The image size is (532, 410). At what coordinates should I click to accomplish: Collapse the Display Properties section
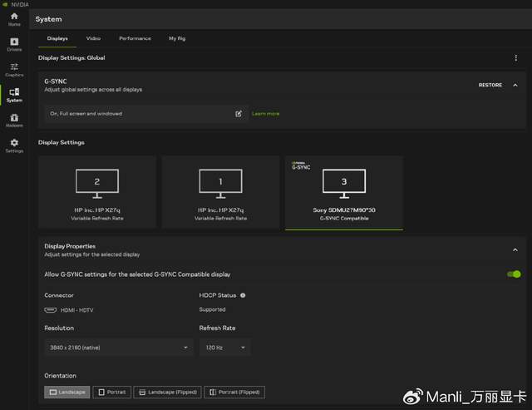tap(515, 250)
